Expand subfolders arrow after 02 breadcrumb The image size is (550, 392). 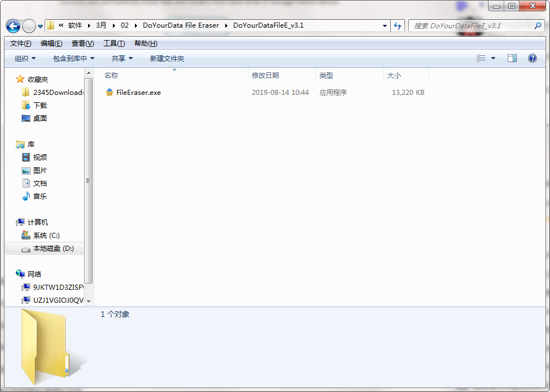136,25
